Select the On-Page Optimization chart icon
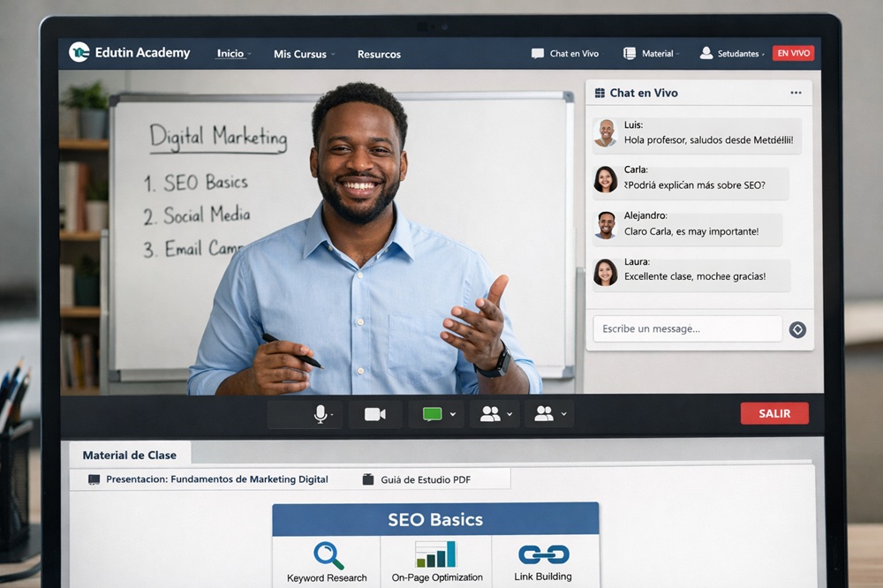 point(436,554)
